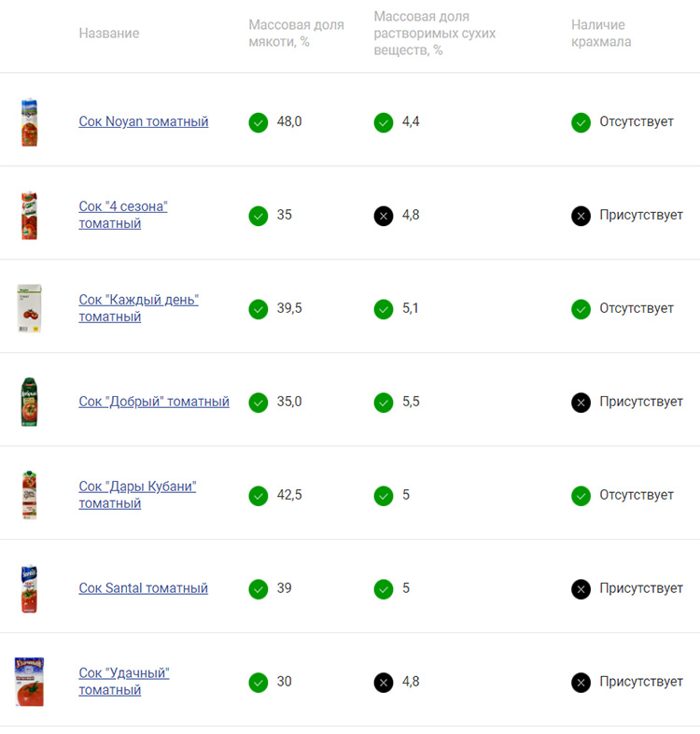Click the Santal juice package thumbnail
The image size is (700, 734).
pyautogui.click(x=30, y=589)
